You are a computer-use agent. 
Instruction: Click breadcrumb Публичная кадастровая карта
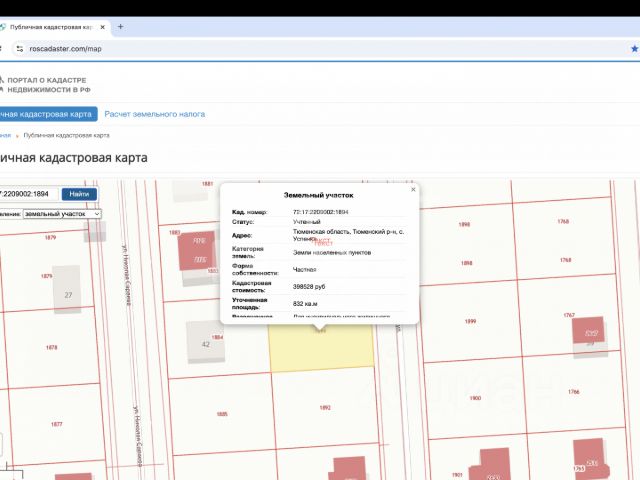pos(67,135)
